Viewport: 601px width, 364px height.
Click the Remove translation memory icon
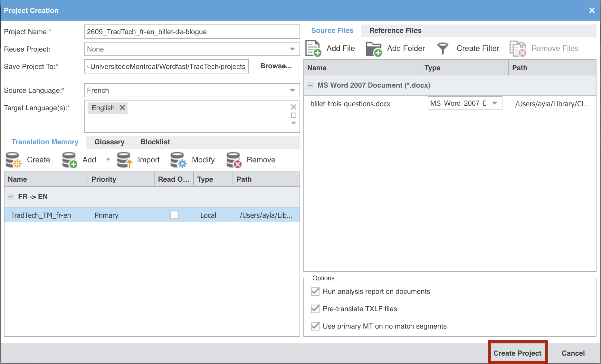point(234,160)
